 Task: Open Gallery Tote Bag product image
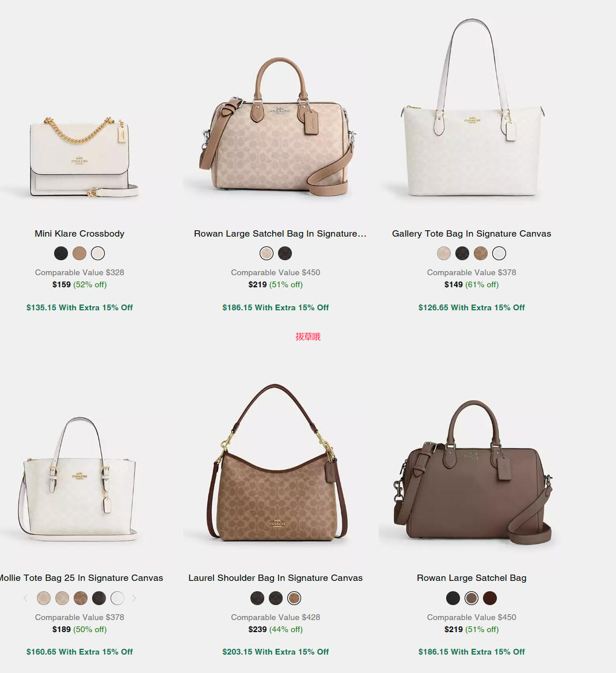[472, 107]
